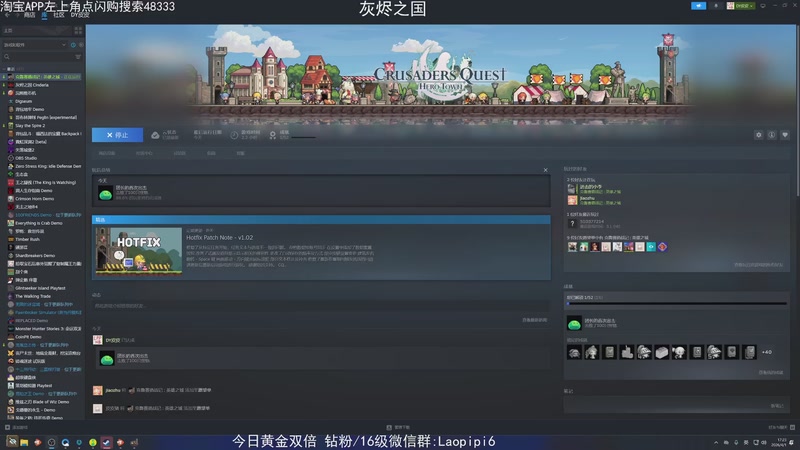Open the 社区 community tab

[x=59, y=15]
